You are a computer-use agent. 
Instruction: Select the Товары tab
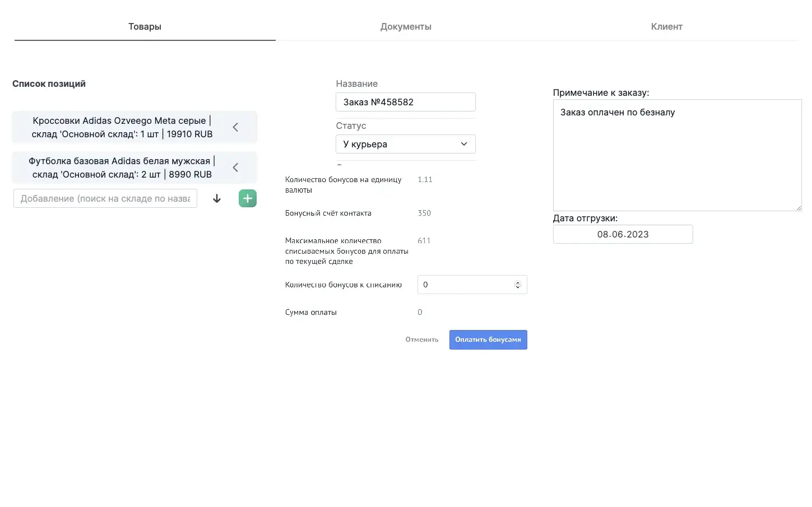[145, 27]
